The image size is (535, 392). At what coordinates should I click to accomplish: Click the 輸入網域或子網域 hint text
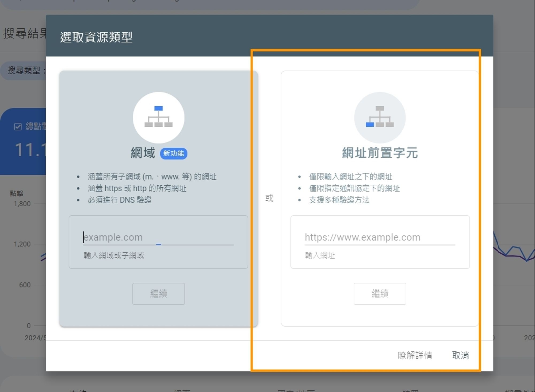(x=114, y=255)
